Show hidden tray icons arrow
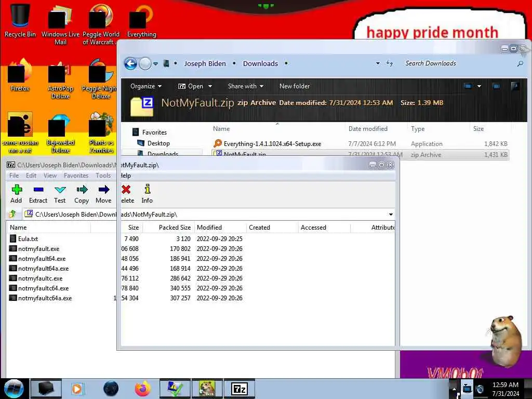This screenshot has height=399, width=532. [454, 389]
